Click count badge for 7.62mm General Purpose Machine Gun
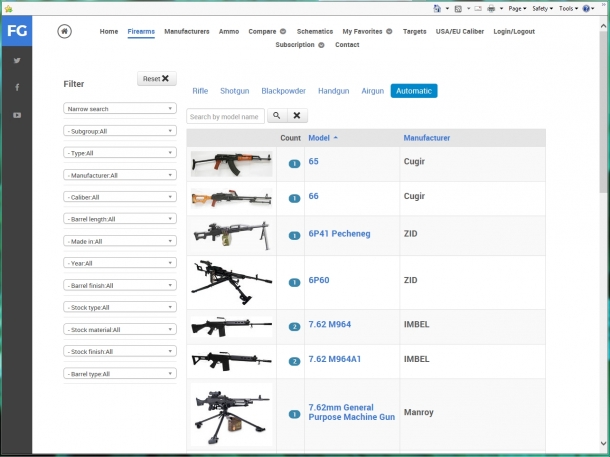610x457 pixels. [x=294, y=415]
